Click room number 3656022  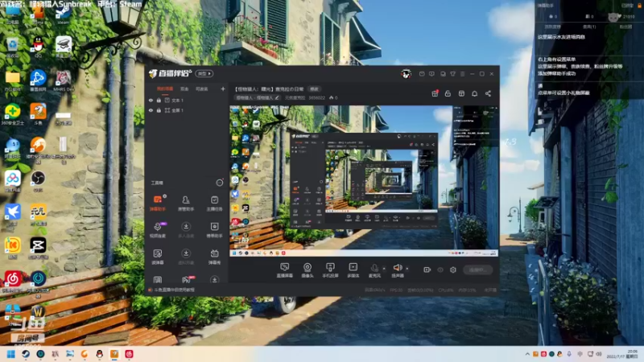point(316,97)
